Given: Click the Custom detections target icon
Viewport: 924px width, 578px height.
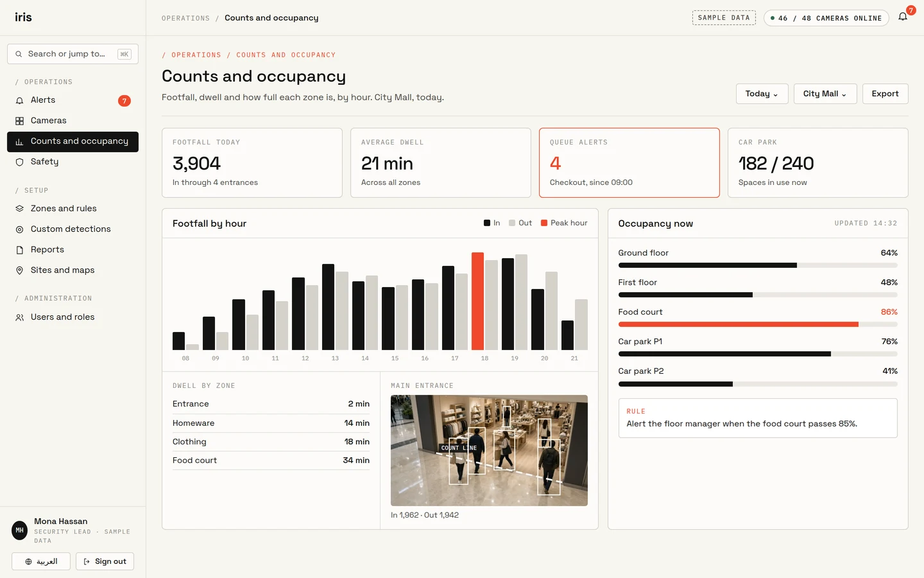Looking at the screenshot, I should click(19, 229).
